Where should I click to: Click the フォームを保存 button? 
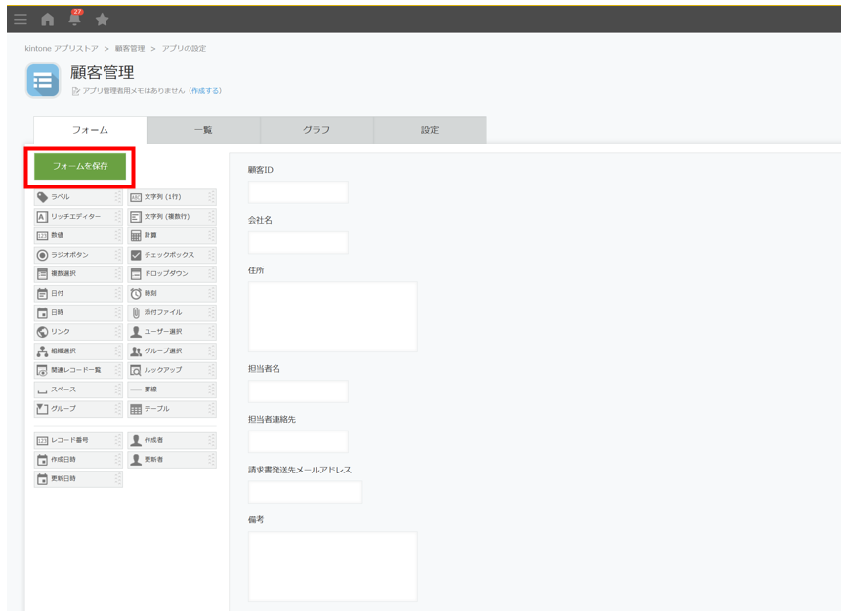pos(80,167)
